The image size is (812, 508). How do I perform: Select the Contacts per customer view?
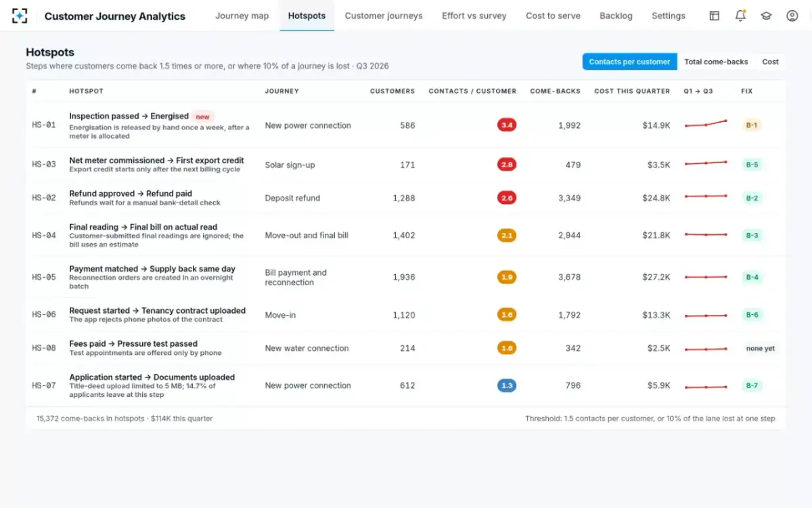click(629, 62)
